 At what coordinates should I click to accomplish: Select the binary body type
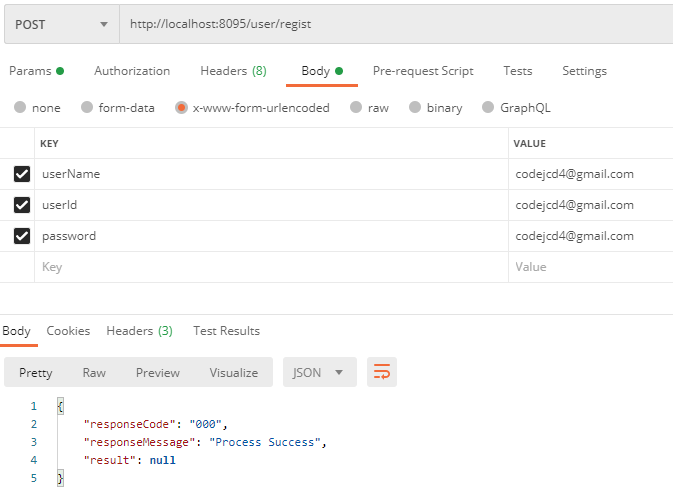[x=415, y=107]
